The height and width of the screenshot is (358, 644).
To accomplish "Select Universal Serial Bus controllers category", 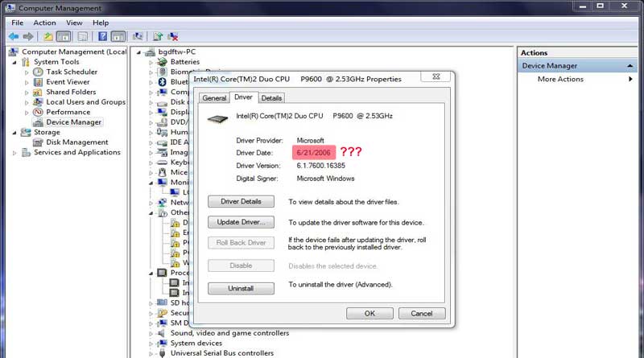I will 222,353.
